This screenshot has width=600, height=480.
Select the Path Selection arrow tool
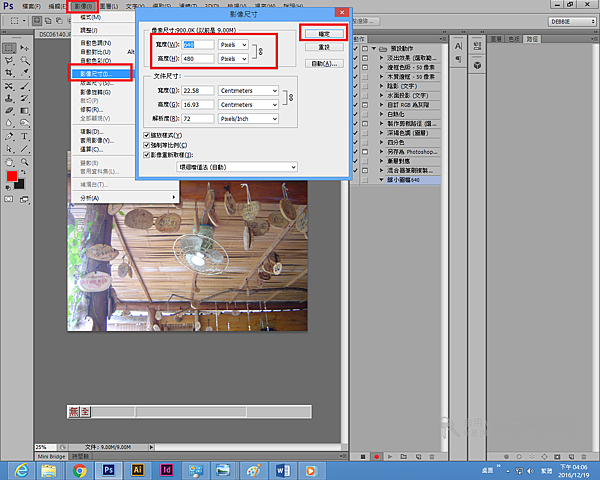pyautogui.click(x=10, y=149)
